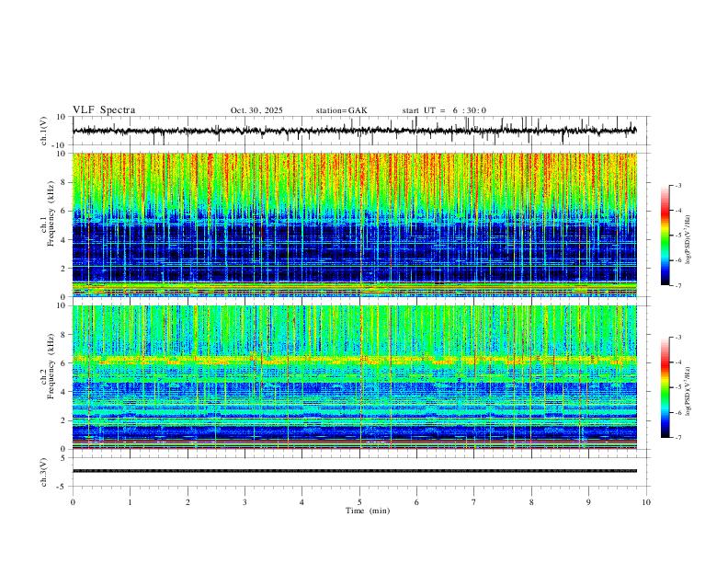The height and width of the screenshot is (563, 728).
Task: Click time axis tick label "9"
Action: pyautogui.click(x=588, y=502)
